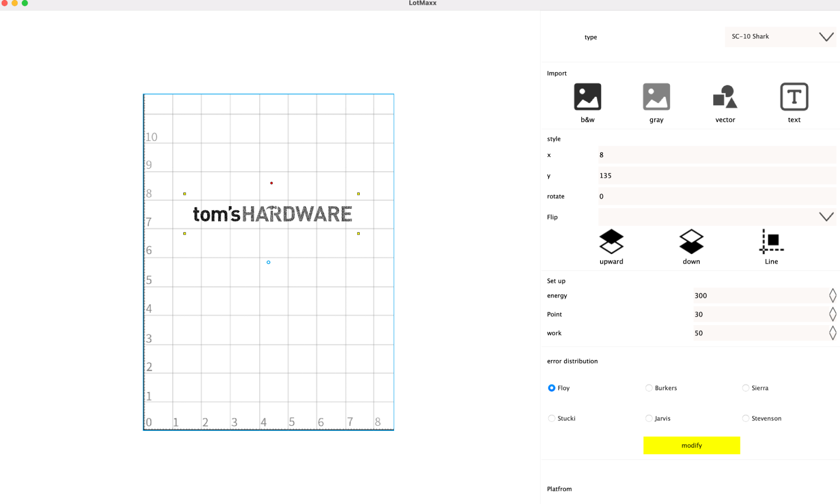Viewport: 840px width, 504px height.
Task: Select the Stucki error distribution
Action: click(x=552, y=418)
